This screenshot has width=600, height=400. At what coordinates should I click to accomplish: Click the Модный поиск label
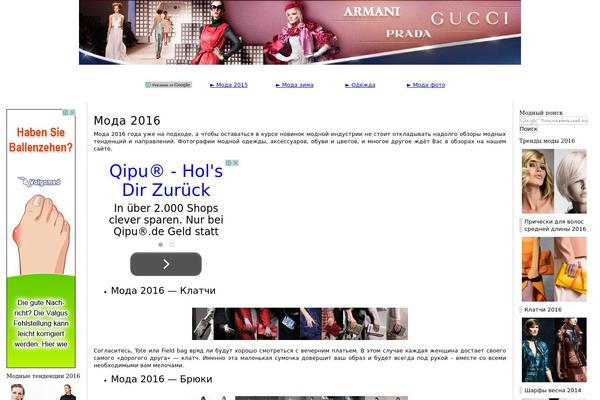click(x=541, y=113)
